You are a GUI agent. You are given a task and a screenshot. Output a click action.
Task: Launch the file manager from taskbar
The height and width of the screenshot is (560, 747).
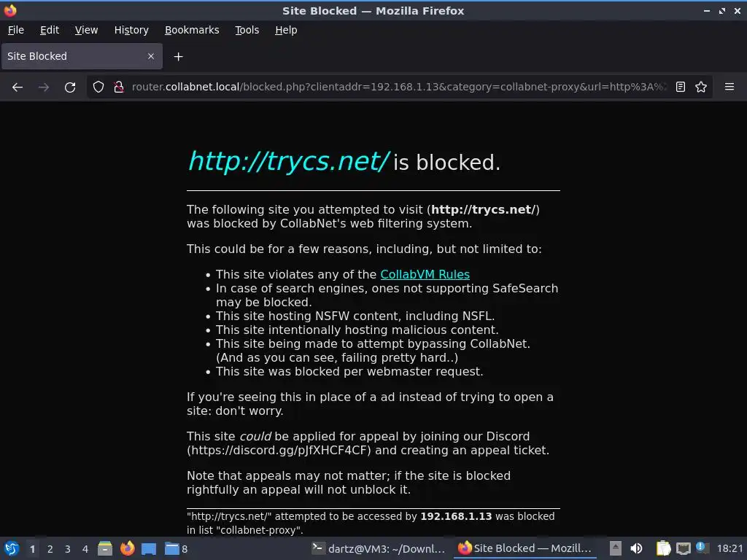coord(105,548)
